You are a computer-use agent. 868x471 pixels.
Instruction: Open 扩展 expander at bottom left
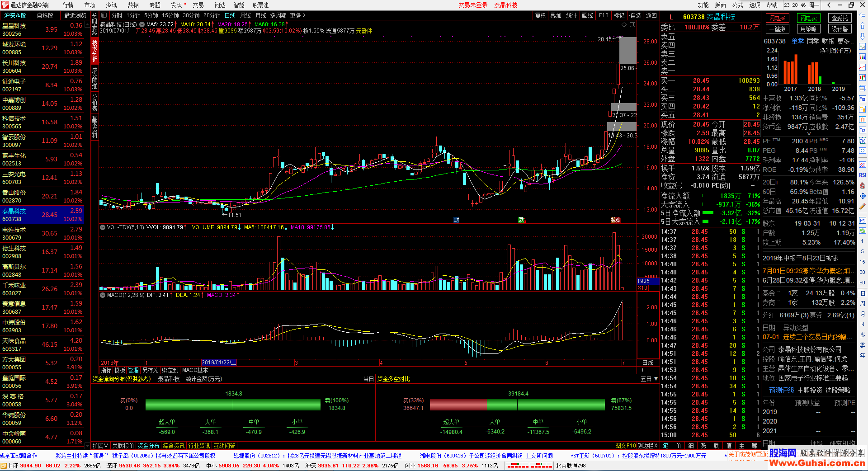click(100, 446)
